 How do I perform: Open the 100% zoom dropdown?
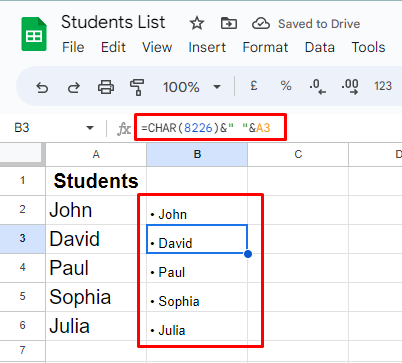(x=192, y=87)
